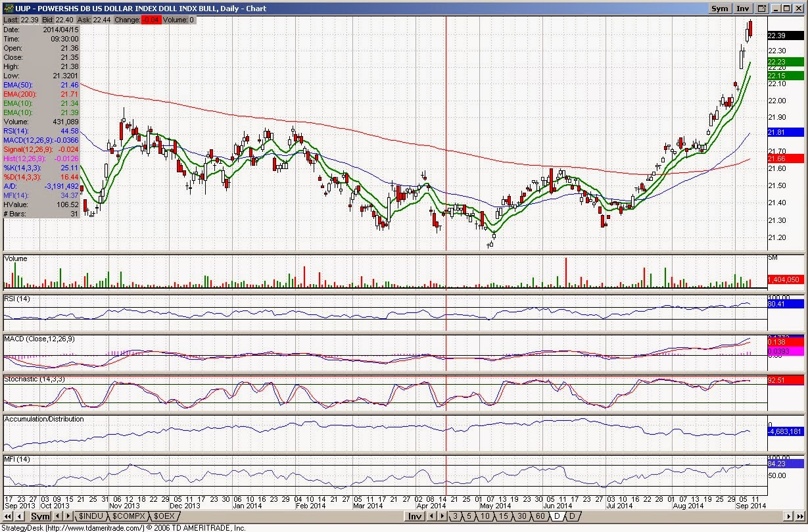Click the jump-to-first arrow at bottom left
This screenshot has width=808, height=532.
coord(9,516)
